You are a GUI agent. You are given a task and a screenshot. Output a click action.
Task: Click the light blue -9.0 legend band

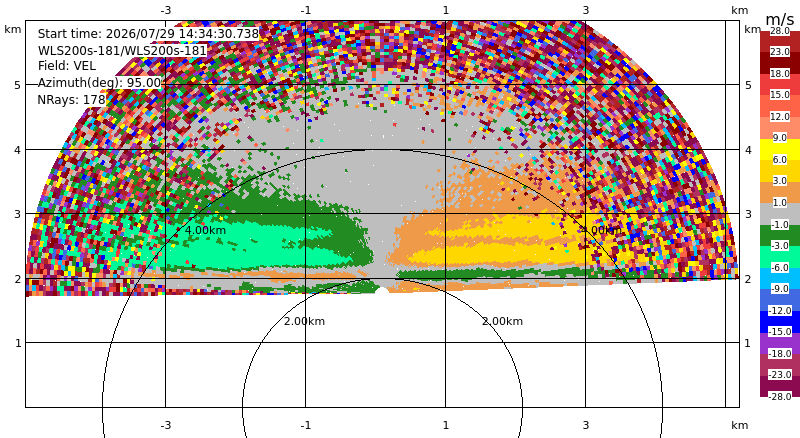(x=780, y=278)
